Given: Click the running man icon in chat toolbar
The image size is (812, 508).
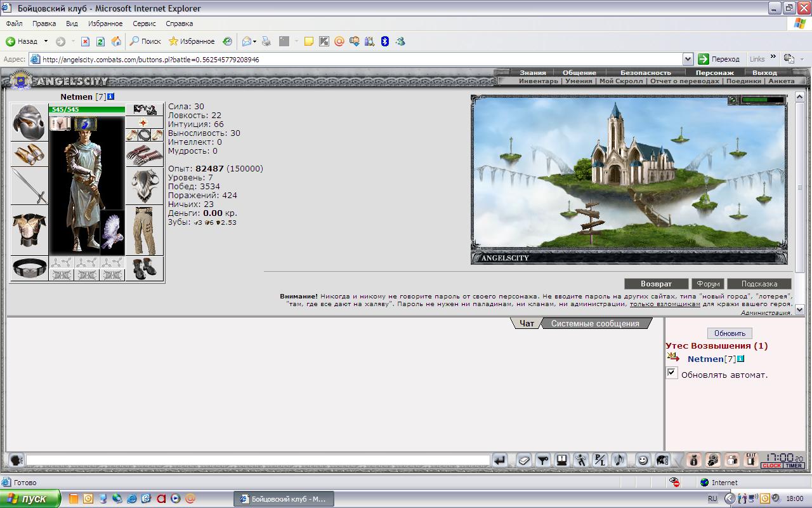Looking at the screenshot, I should tap(581, 460).
